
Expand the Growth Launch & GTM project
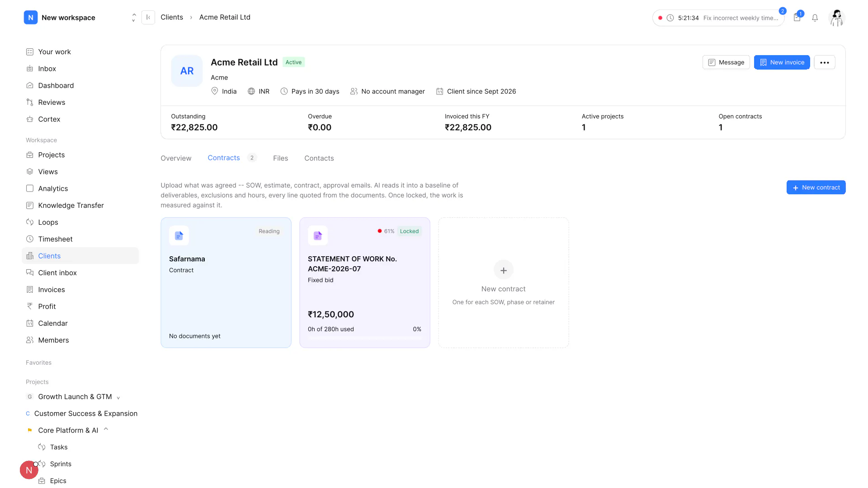tap(118, 398)
